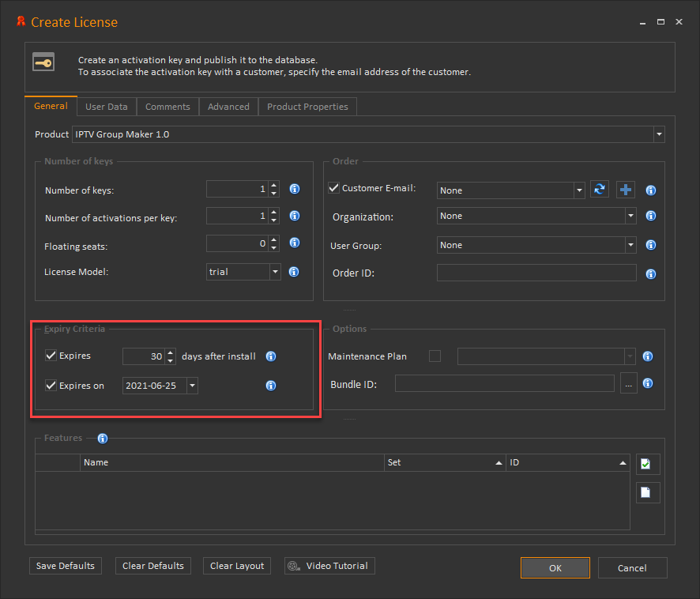The width and height of the screenshot is (700, 599).
Task: Expand the Organization dropdown
Action: point(630,216)
